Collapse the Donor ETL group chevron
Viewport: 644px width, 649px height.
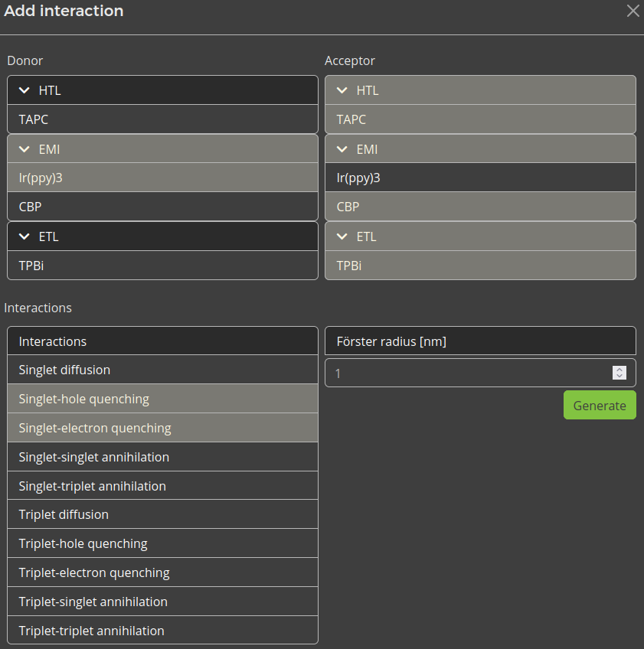point(25,236)
